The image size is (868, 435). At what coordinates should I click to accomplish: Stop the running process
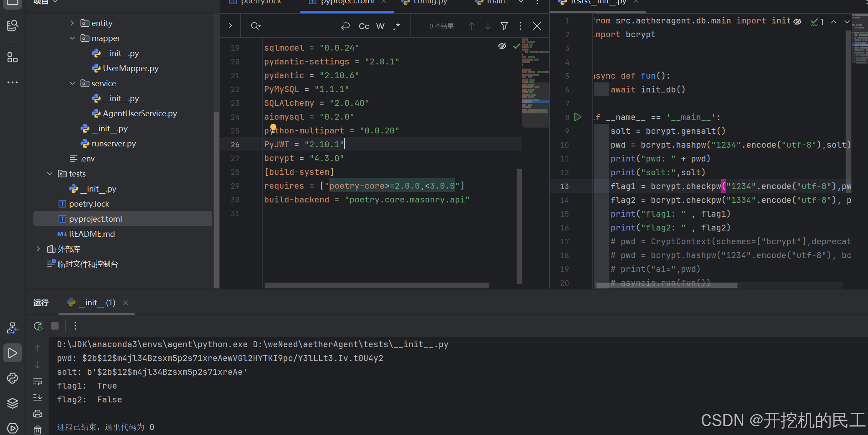click(x=54, y=326)
